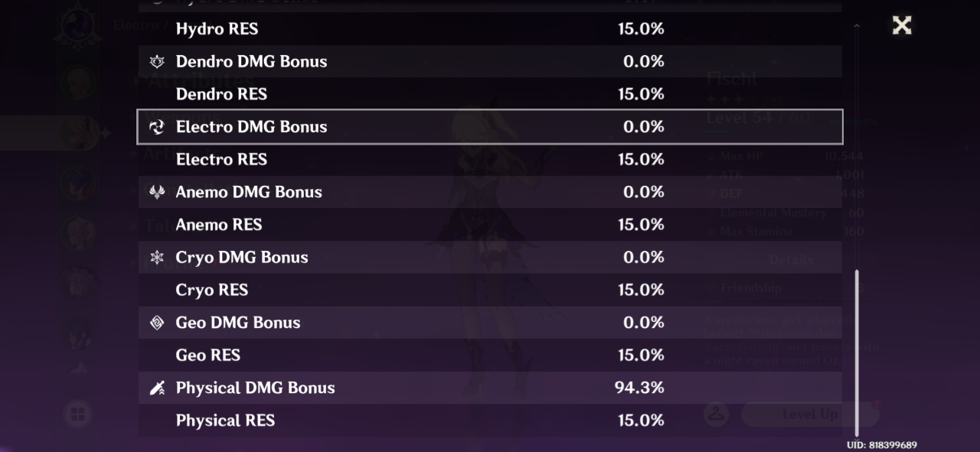
Task: Select the Physical DMG Bonus 94.3% value
Action: [639, 388]
